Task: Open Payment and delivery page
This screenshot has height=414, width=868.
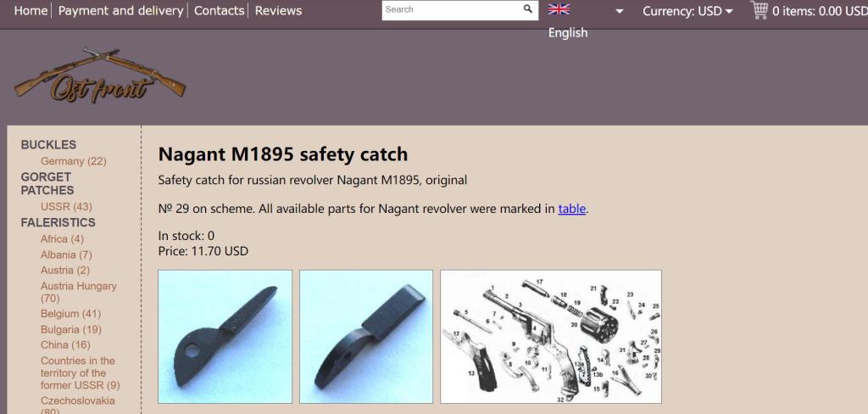Action: click(120, 10)
